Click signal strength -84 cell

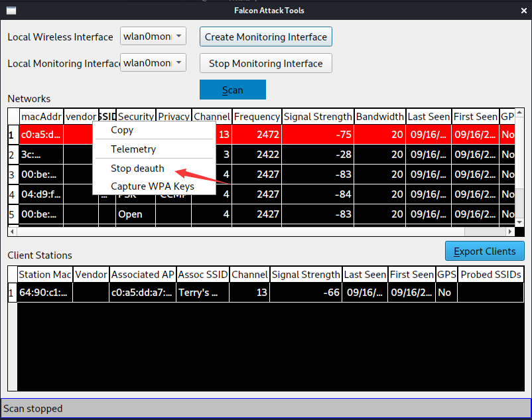pyautogui.click(x=318, y=194)
